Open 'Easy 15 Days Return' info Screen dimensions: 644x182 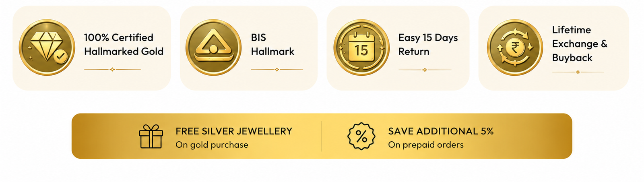pos(428,44)
